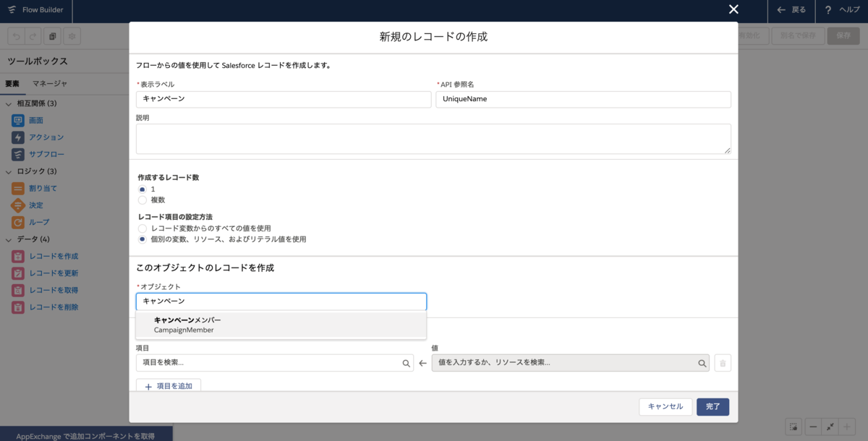Open the オブジェクト search combobox

point(281,301)
